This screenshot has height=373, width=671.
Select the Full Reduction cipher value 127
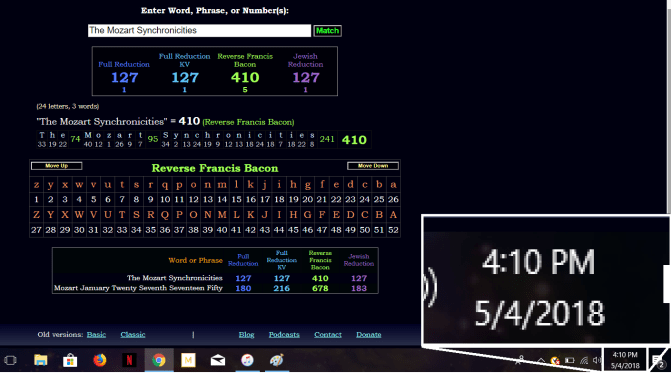[125, 77]
